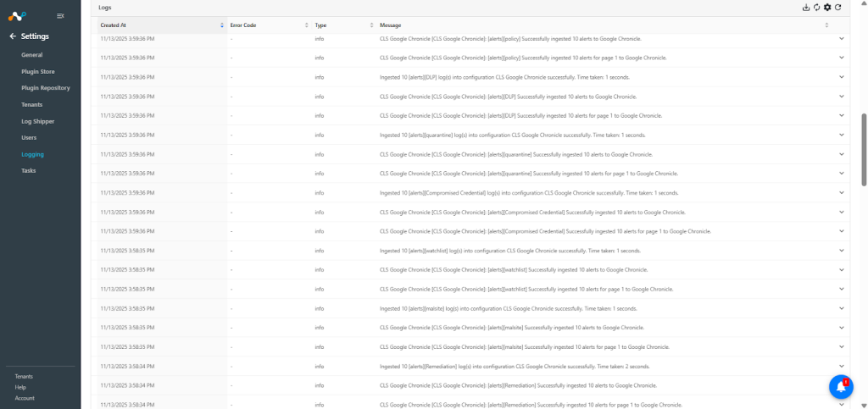Open the Tasks settings page
The height and width of the screenshot is (409, 868).
tap(29, 171)
